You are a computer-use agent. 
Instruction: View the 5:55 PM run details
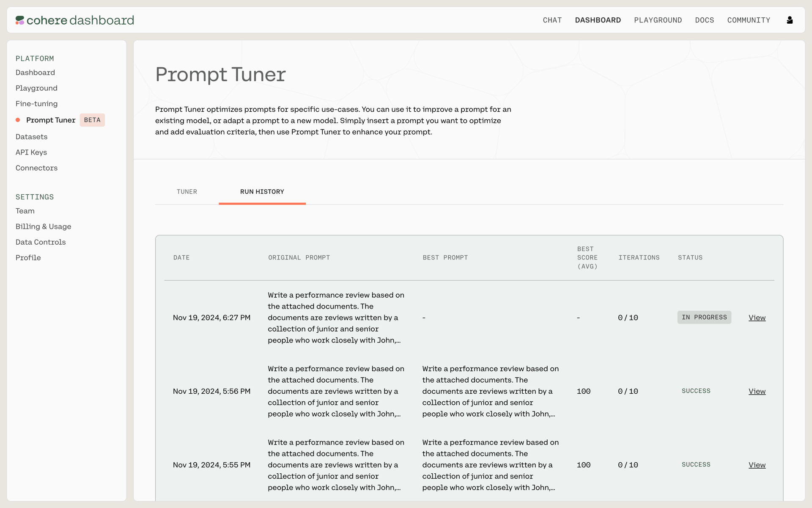[x=757, y=465]
